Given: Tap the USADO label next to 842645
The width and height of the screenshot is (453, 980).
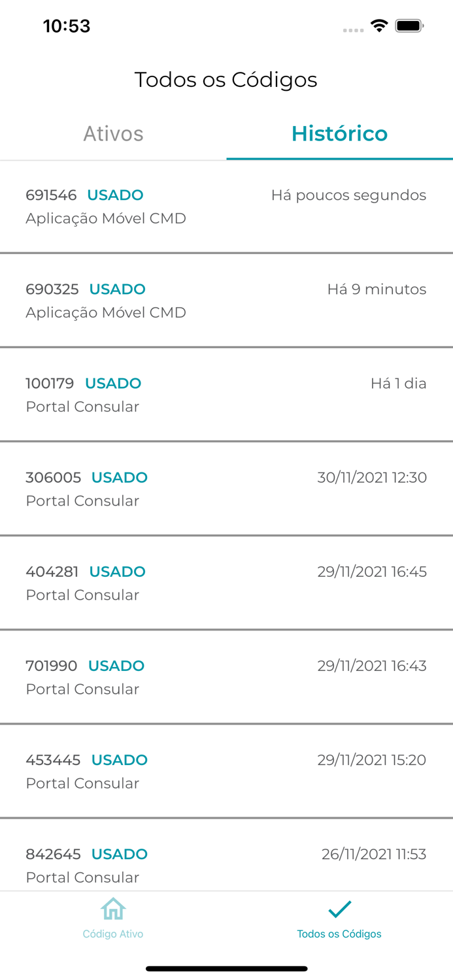Looking at the screenshot, I should [120, 854].
